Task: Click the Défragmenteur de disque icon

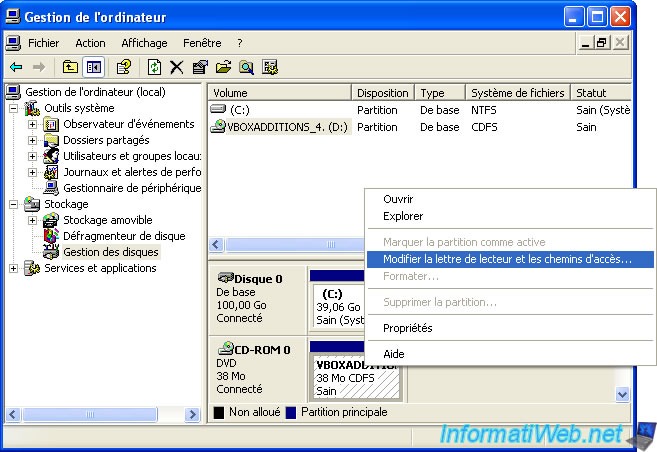Action: (51, 236)
